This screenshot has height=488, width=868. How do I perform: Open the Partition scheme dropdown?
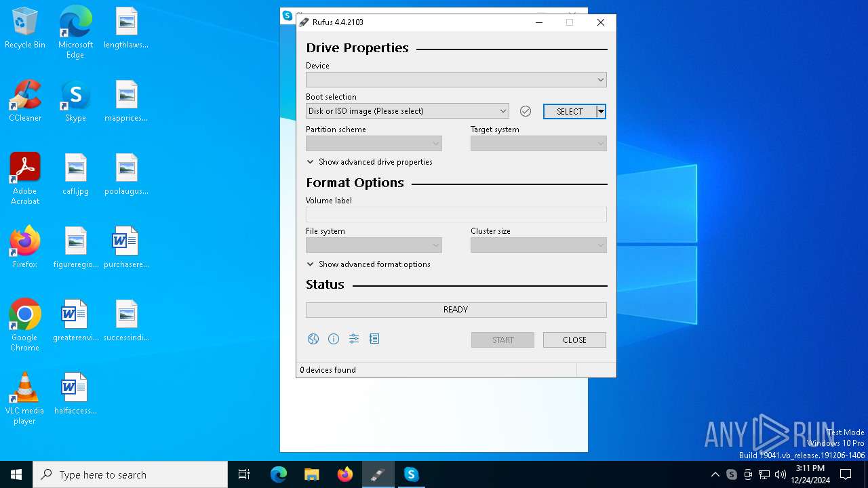[x=374, y=144]
